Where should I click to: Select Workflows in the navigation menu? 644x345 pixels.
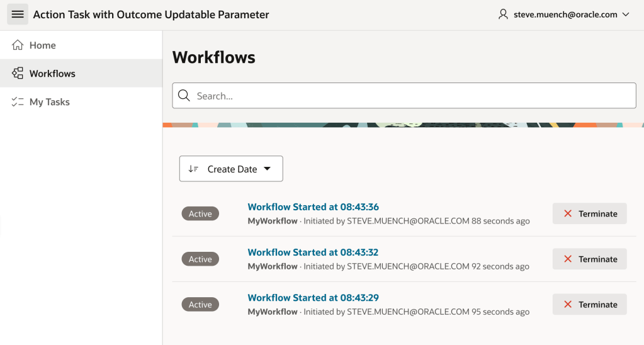pyautogui.click(x=52, y=74)
